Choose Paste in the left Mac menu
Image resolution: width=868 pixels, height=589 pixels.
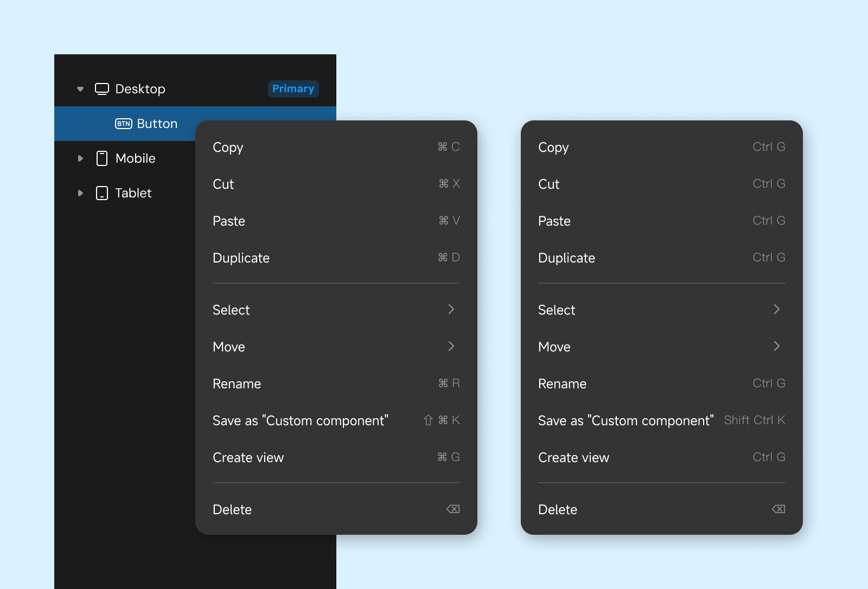336,221
